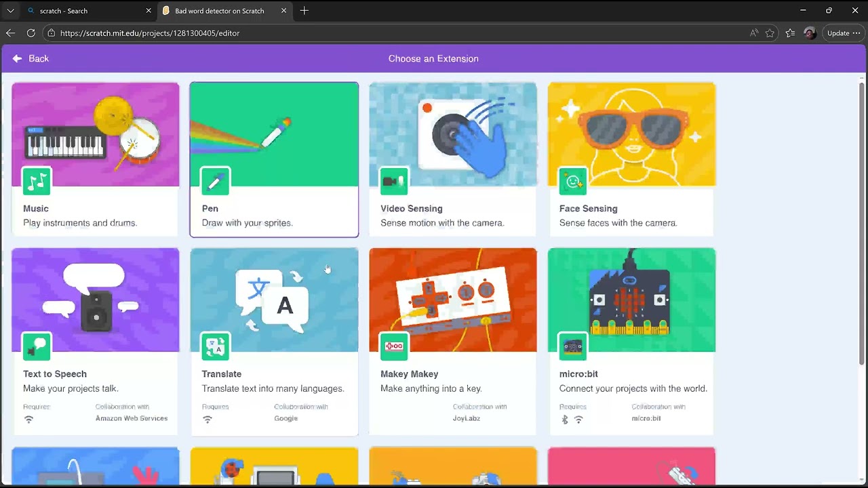The height and width of the screenshot is (488, 868).
Task: Select the micro:bit board thumbnail
Action: point(632,300)
